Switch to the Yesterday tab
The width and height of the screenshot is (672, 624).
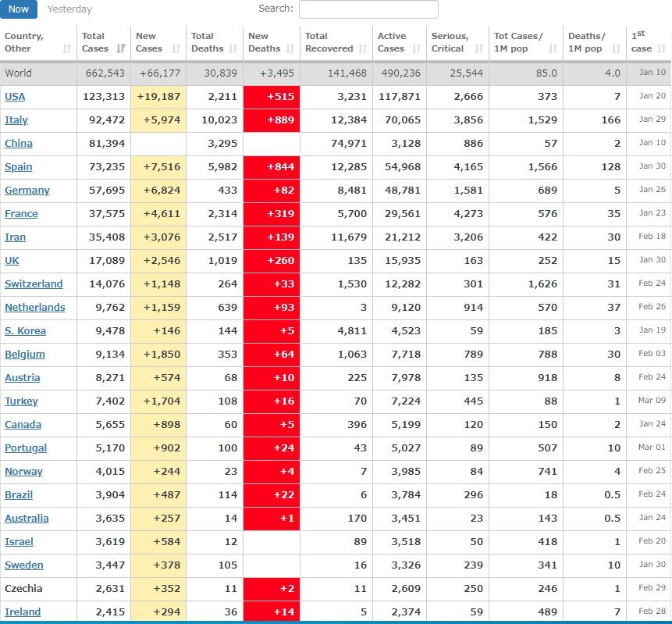coord(69,9)
